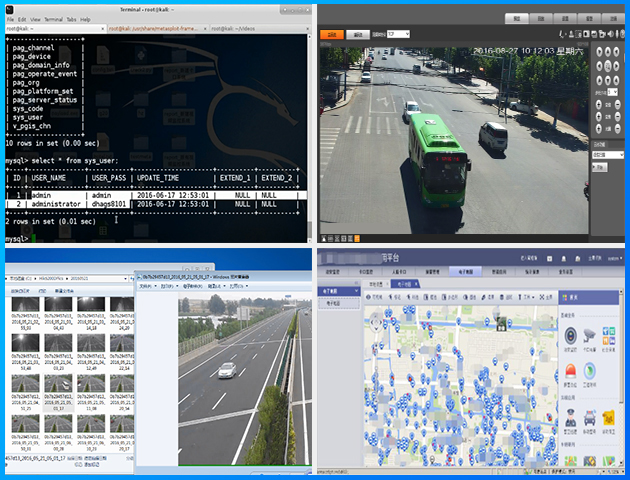Click the sys_user table name in list
The image size is (630, 480).
tap(28, 117)
